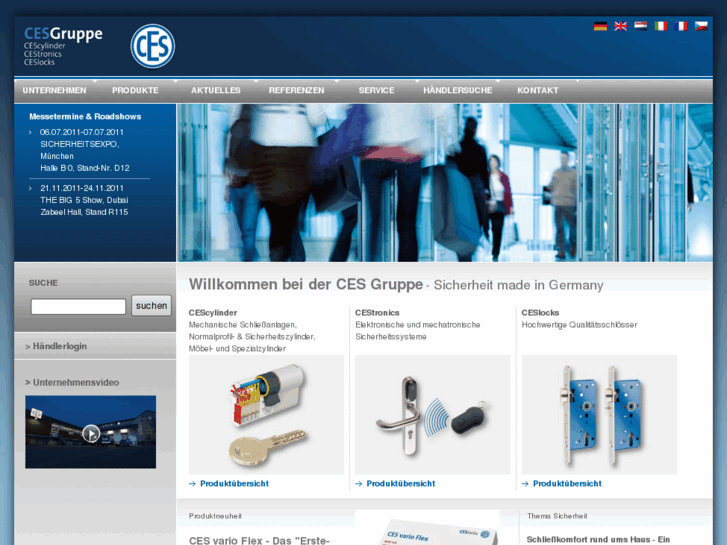Select the Czech flag language icon
The height and width of the screenshot is (545, 727).
point(701,26)
